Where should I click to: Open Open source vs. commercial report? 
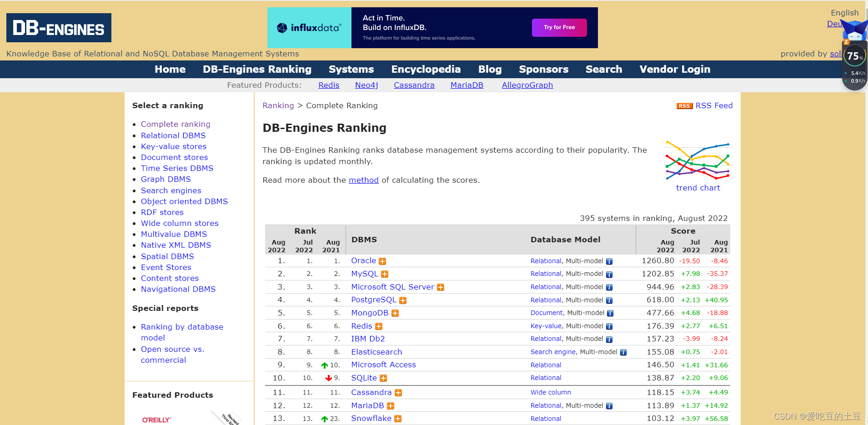coord(173,355)
